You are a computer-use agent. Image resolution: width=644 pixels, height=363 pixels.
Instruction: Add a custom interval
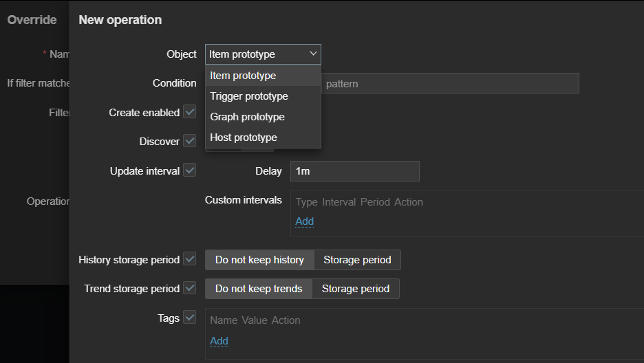tap(304, 221)
